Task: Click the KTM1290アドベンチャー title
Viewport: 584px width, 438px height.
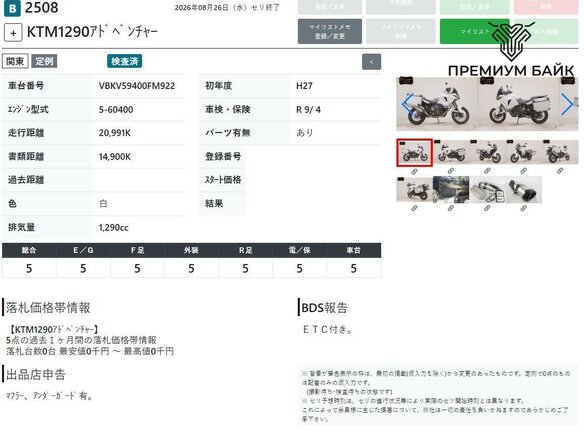Action: click(x=92, y=32)
